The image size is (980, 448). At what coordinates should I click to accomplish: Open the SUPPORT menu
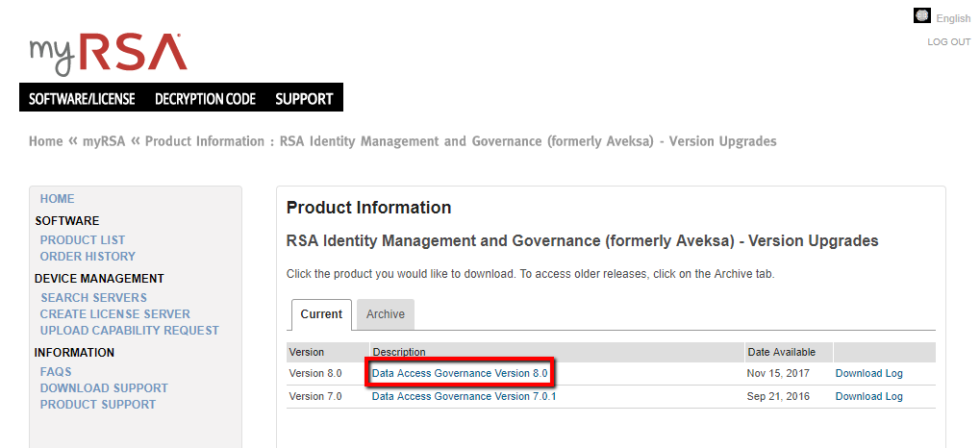coord(304,98)
